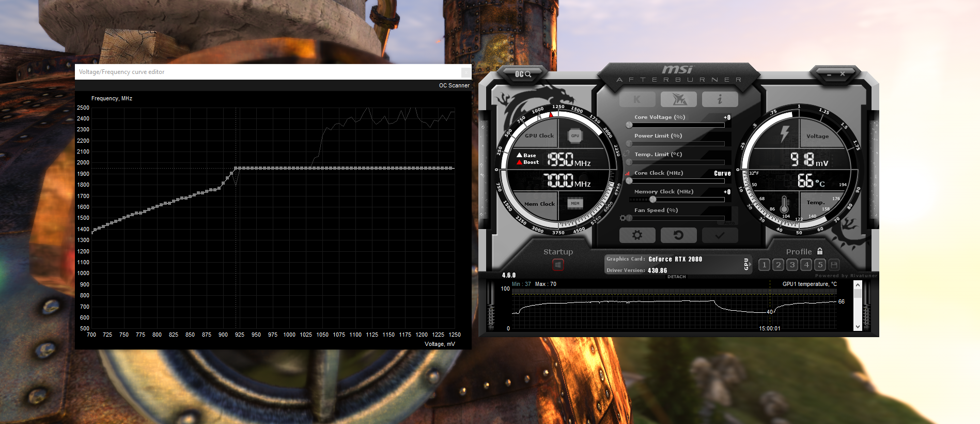This screenshot has width=980, height=424.
Task: Toggle the gear icon beside the Fan Speed slider
Action: 623,218
